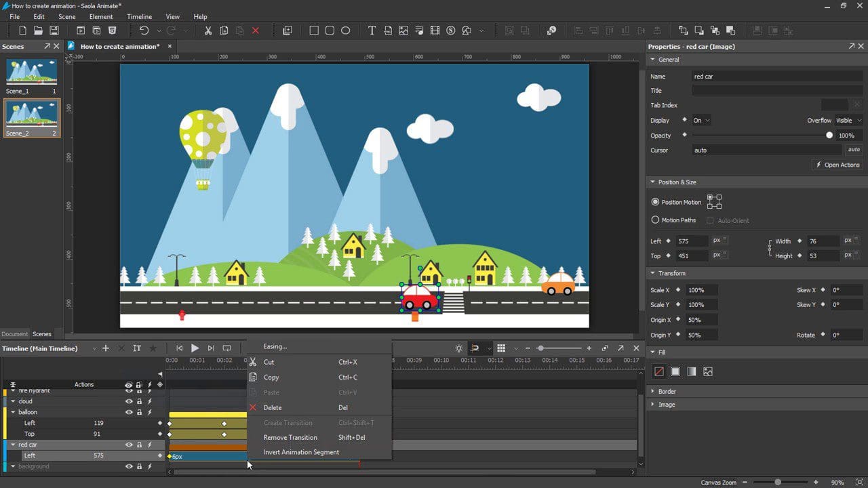Choose Invert Animation Segment from context menu
Screen dimensions: 868x488
(x=300, y=452)
